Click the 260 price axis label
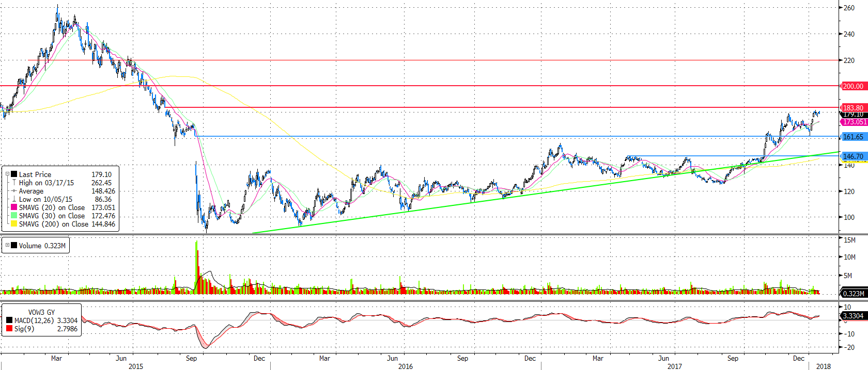Image resolution: width=868 pixels, height=370 pixels. 849,8
